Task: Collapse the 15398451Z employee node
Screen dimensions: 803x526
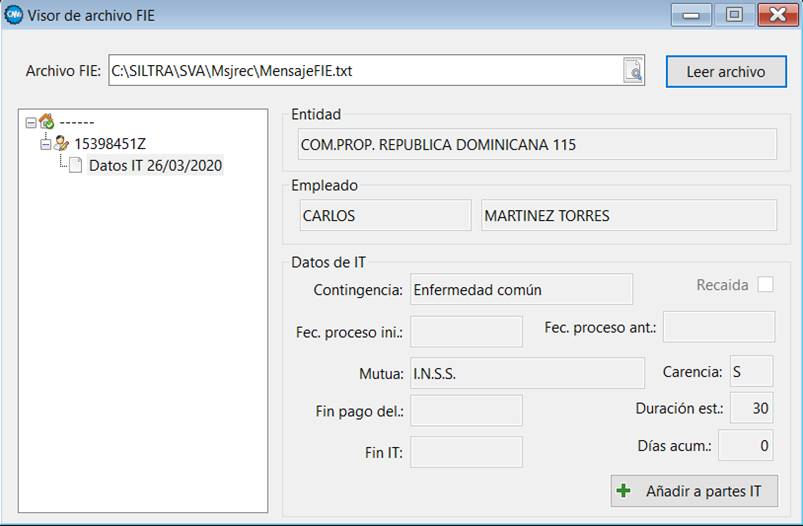Action: pyautogui.click(x=45, y=144)
